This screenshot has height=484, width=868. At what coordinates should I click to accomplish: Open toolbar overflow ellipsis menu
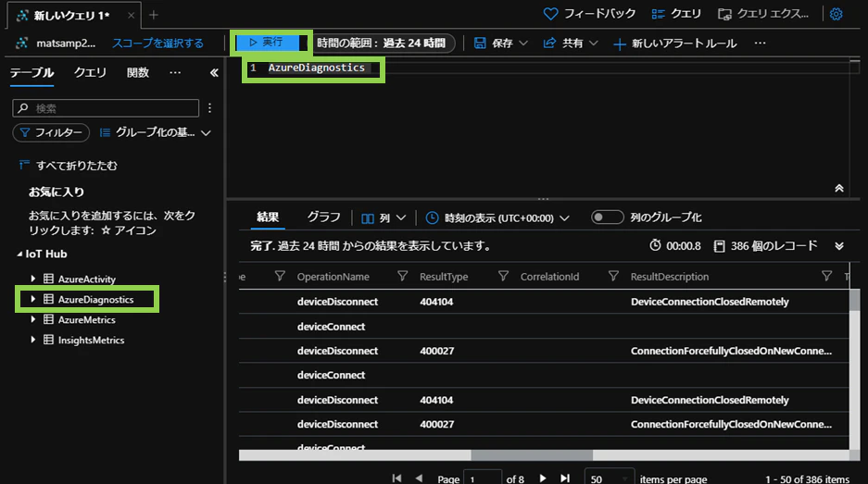(x=760, y=43)
